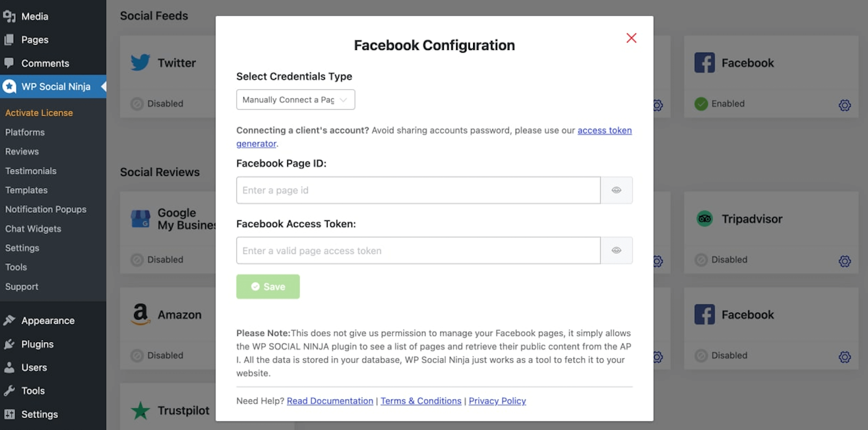This screenshot has height=430, width=868.
Task: Close the Facebook Configuration dialog
Action: [631, 38]
